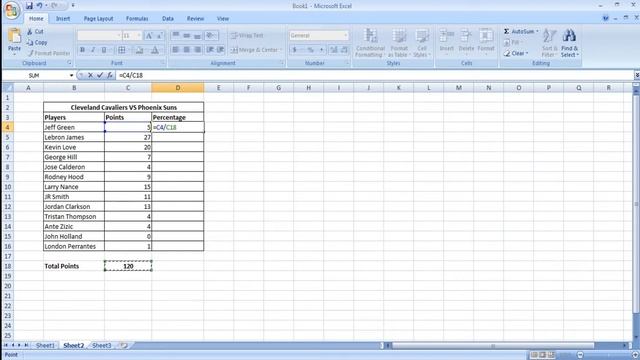Image resolution: width=640 pixels, height=360 pixels.
Task: Expand the AutoSum dropdown arrow
Action: 537,31
